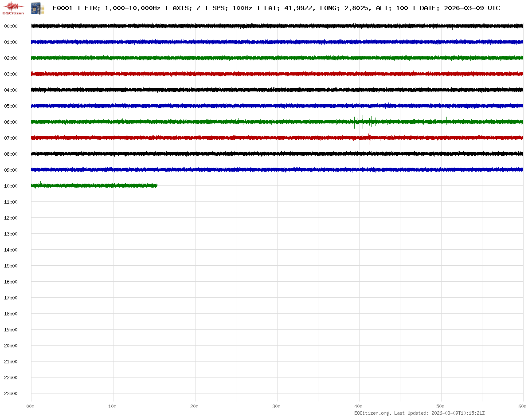The image size is (532, 417).
Task: Select the 06:00 hour label
Action: coord(11,122)
